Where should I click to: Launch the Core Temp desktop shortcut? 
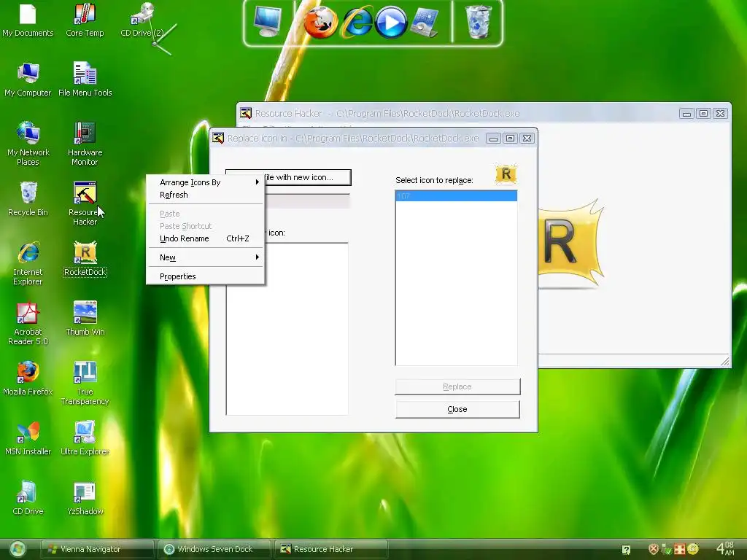pos(85,20)
